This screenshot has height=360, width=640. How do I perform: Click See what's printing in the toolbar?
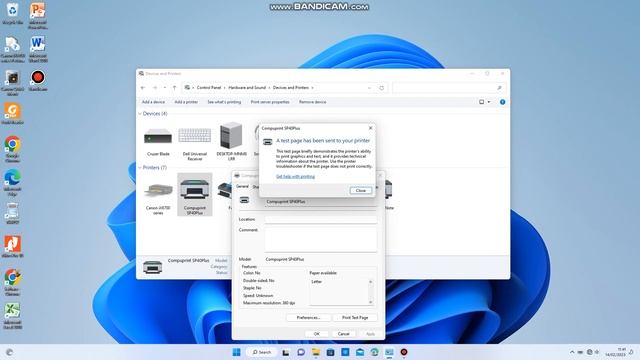click(224, 102)
